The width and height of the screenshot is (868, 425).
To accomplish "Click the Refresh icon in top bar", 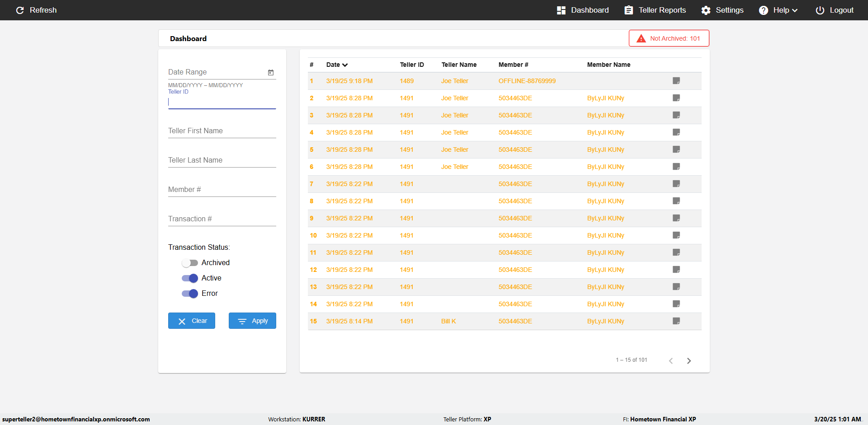I will pyautogui.click(x=20, y=10).
